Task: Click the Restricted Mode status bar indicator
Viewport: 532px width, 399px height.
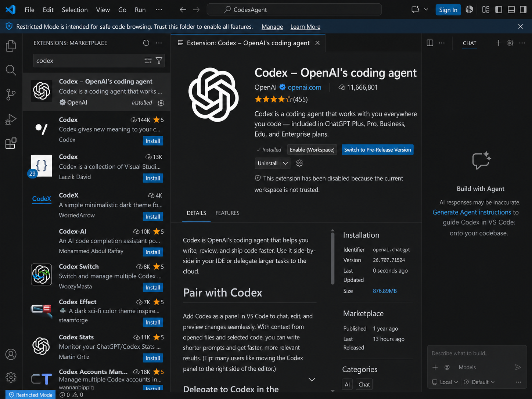Action: coord(30,395)
